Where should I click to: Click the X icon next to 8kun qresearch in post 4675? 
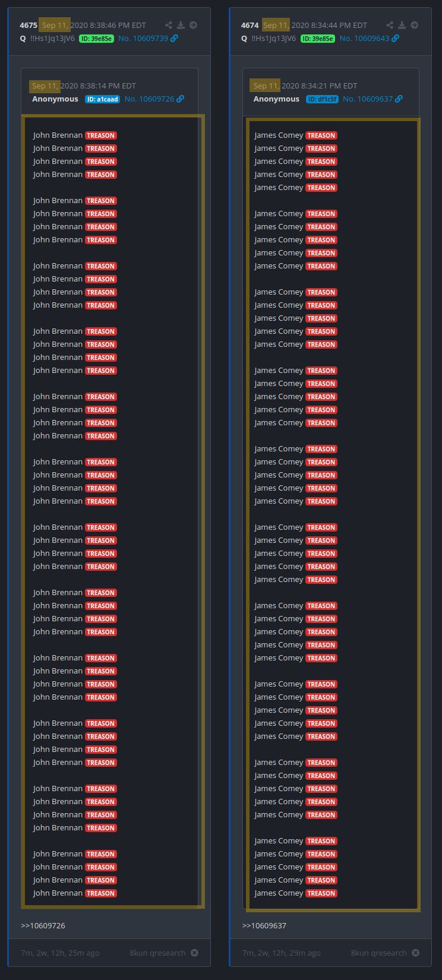pos(194,953)
